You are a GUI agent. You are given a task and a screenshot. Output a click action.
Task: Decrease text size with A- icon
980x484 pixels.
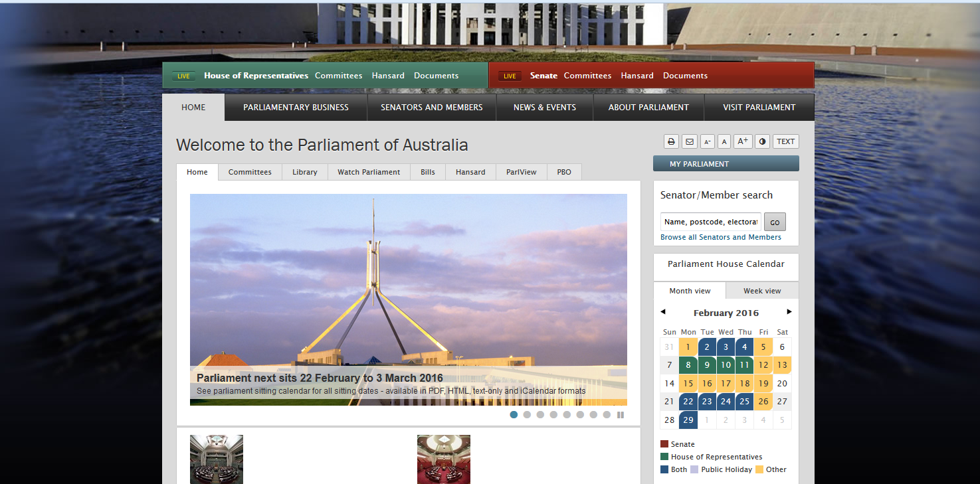click(x=707, y=141)
